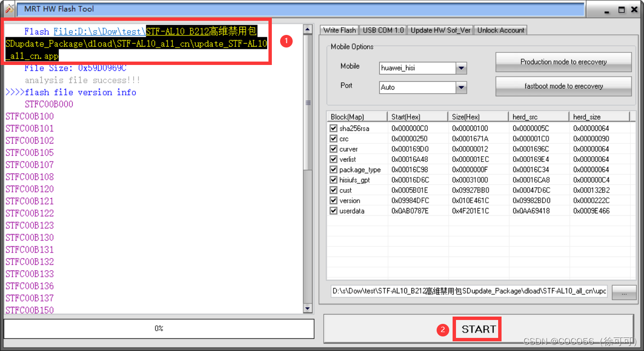Click the STFC00B150 version log line
The height and width of the screenshot is (351, 644).
[x=30, y=310]
